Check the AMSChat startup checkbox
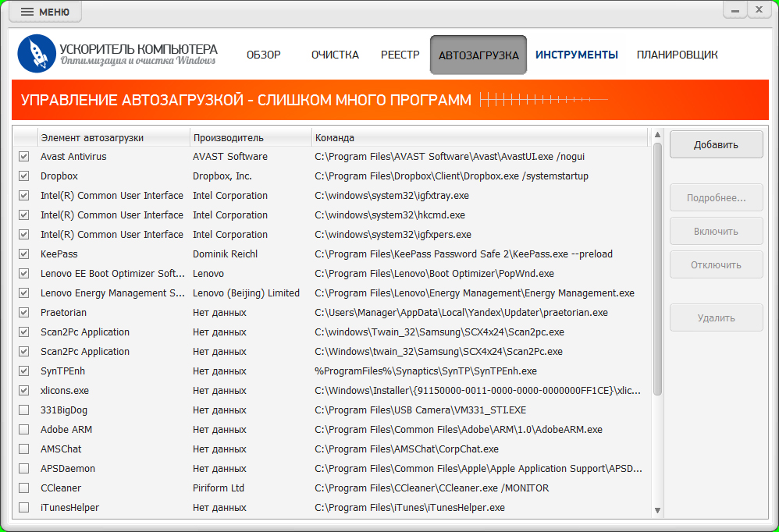This screenshot has width=779, height=532. [24, 449]
